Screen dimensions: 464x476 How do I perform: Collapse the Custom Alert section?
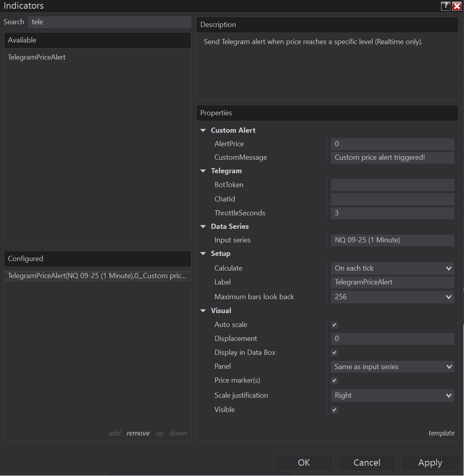pos(203,130)
